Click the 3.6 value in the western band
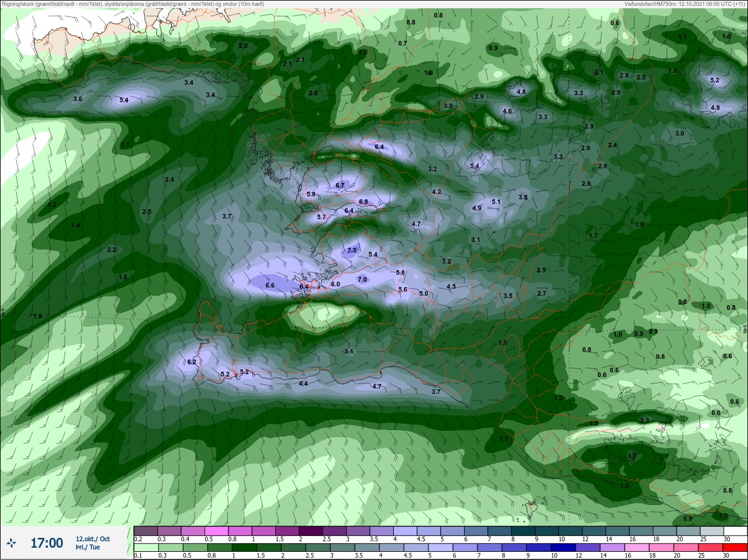The width and height of the screenshot is (748, 560). click(x=78, y=99)
